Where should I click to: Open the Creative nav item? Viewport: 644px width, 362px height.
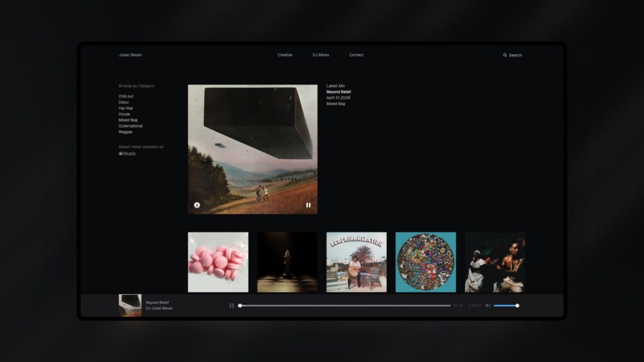285,55
